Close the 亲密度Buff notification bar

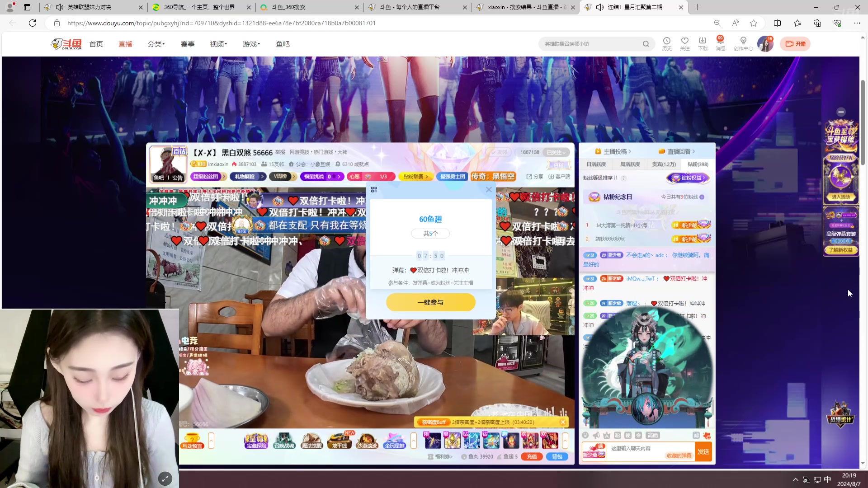pos(563,422)
